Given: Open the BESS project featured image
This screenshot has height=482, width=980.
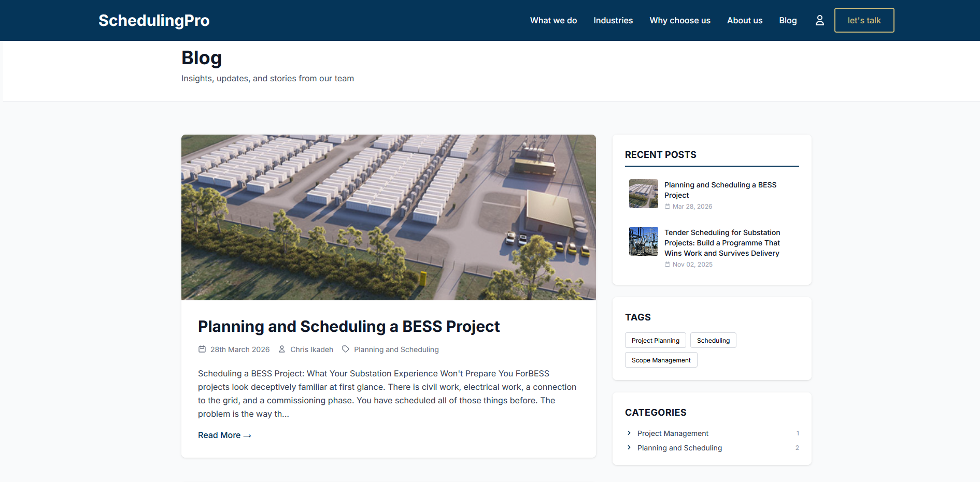Looking at the screenshot, I should click(x=388, y=217).
